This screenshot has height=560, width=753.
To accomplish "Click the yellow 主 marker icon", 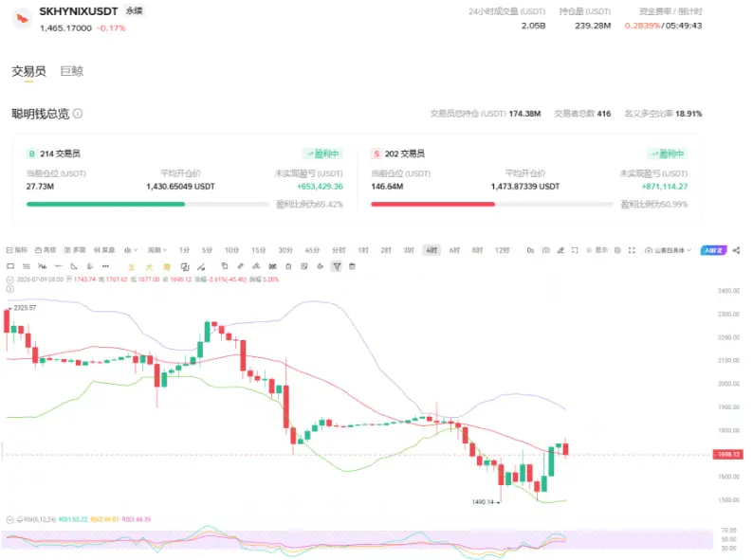I will [x=131, y=267].
